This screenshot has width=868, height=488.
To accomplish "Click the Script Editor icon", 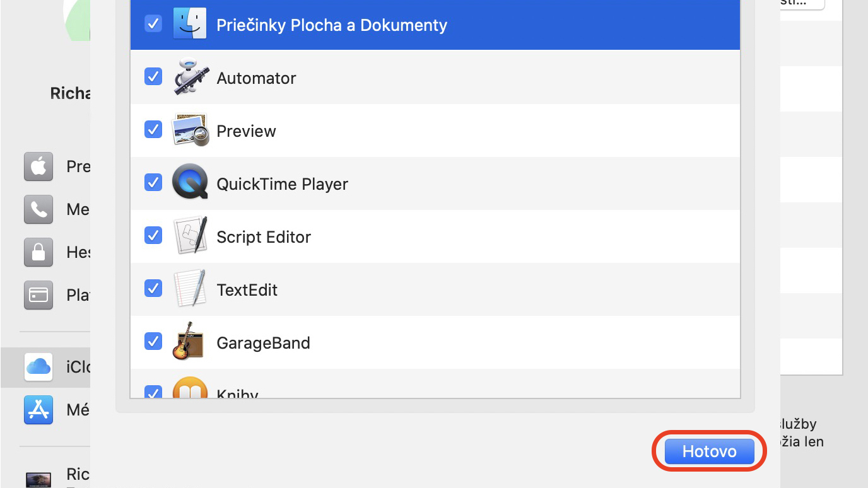I will 190,235.
